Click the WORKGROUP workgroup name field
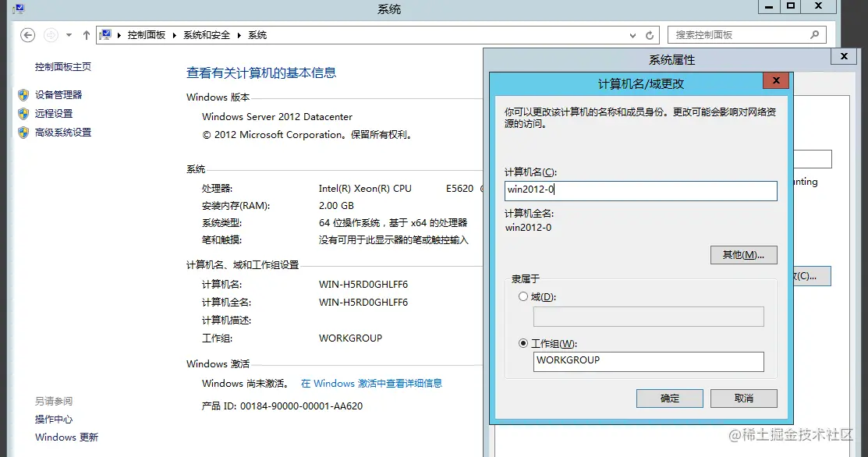868x457 pixels. coord(648,362)
